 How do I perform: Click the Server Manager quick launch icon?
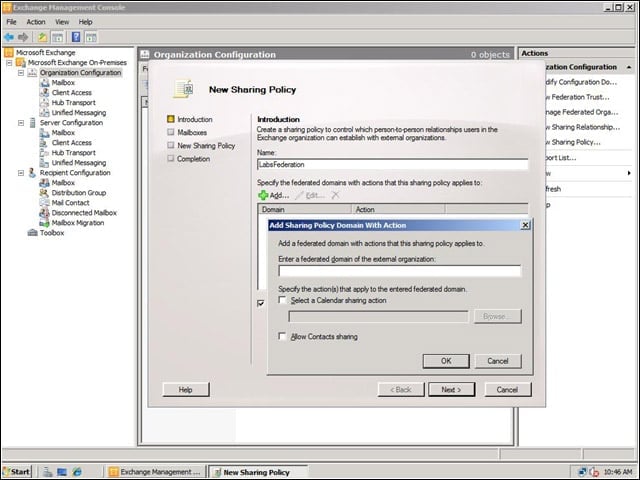48,472
